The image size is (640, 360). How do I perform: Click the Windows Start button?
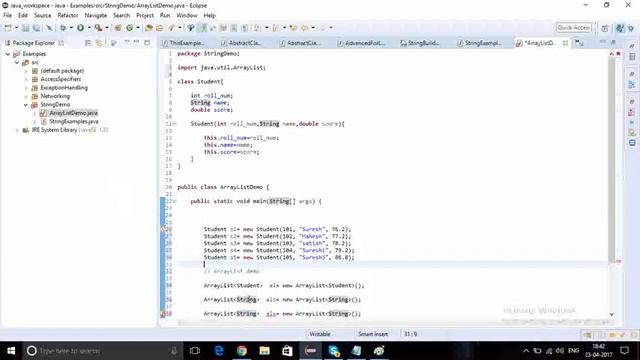click(x=11, y=351)
